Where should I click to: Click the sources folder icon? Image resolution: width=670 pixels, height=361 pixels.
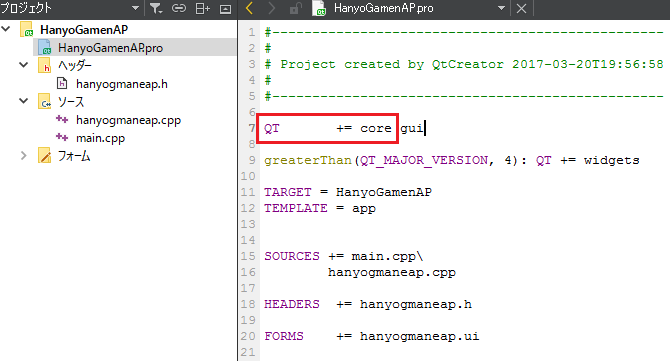[44, 102]
